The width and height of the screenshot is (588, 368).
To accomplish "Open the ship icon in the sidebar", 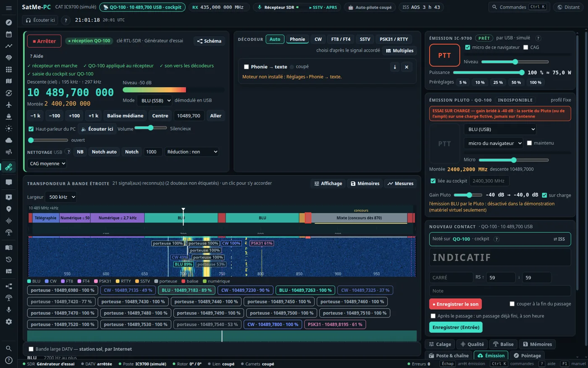I will [8, 116].
